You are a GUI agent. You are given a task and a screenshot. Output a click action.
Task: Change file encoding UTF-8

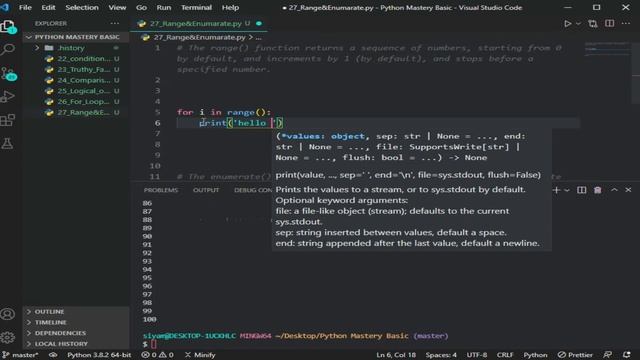(x=477, y=355)
